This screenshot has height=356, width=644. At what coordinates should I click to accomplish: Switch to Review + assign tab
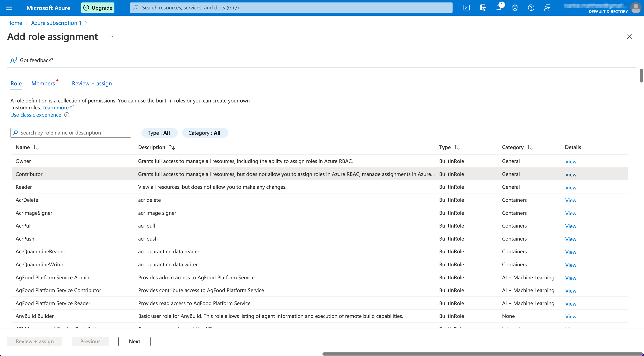(x=92, y=83)
